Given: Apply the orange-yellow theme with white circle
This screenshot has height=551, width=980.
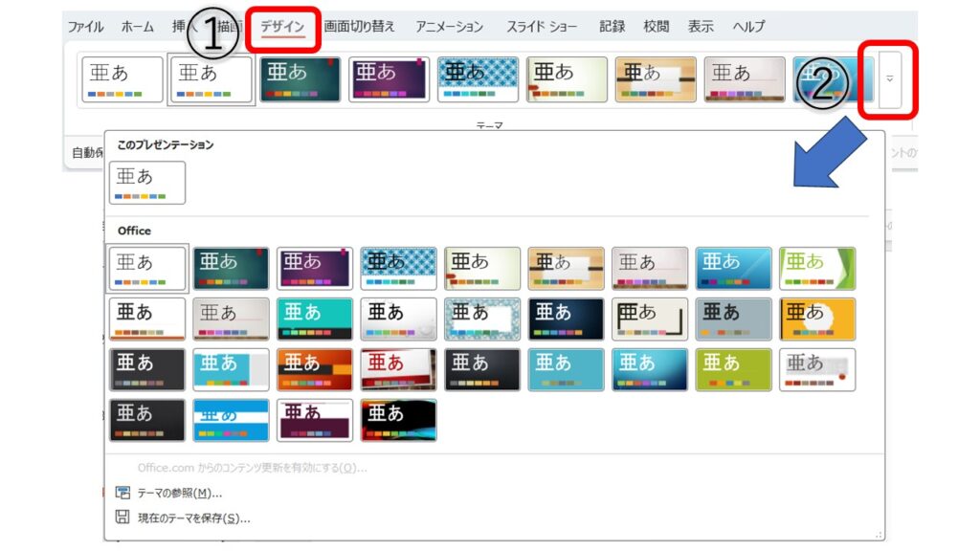Looking at the screenshot, I should 817,320.
